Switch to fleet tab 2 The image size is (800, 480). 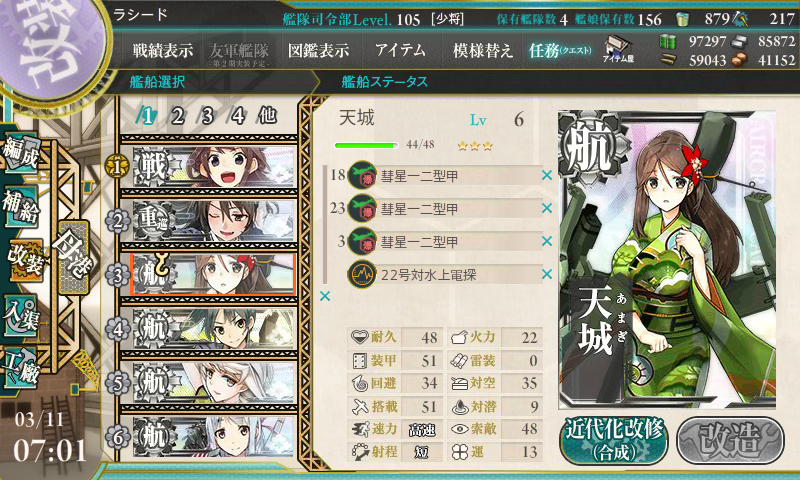(x=177, y=116)
